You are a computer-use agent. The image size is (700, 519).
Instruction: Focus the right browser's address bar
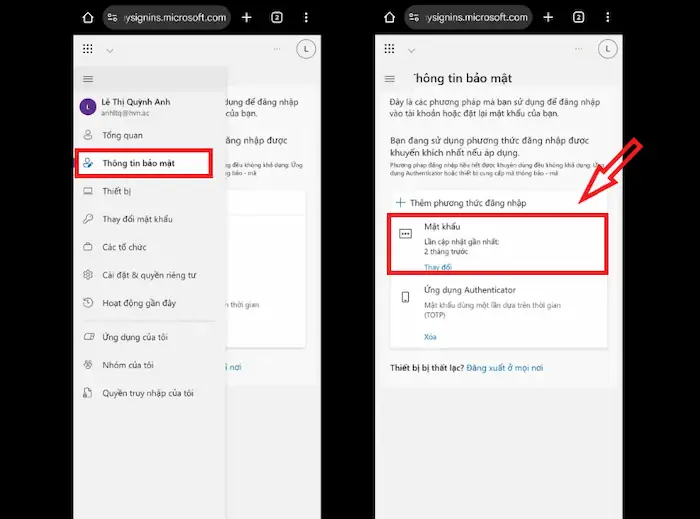(468, 17)
